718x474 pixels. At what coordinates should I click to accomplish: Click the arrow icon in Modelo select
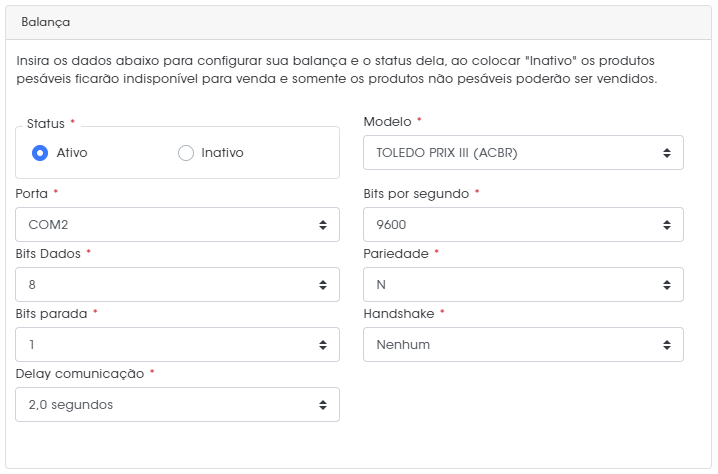point(667,153)
